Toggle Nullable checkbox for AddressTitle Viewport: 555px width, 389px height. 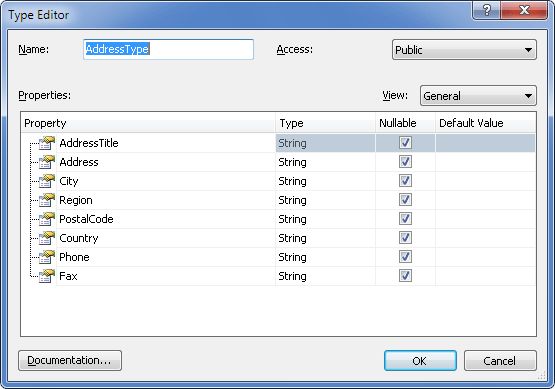(405, 143)
